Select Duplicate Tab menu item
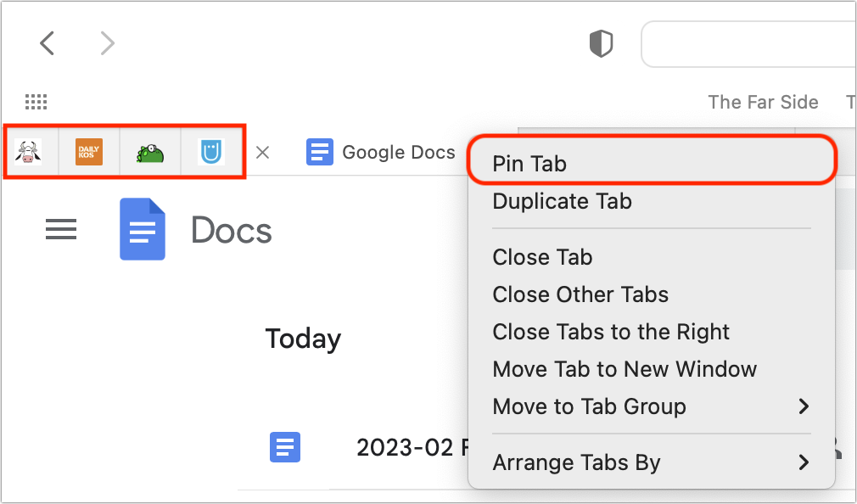The width and height of the screenshot is (857, 504). 652,201
